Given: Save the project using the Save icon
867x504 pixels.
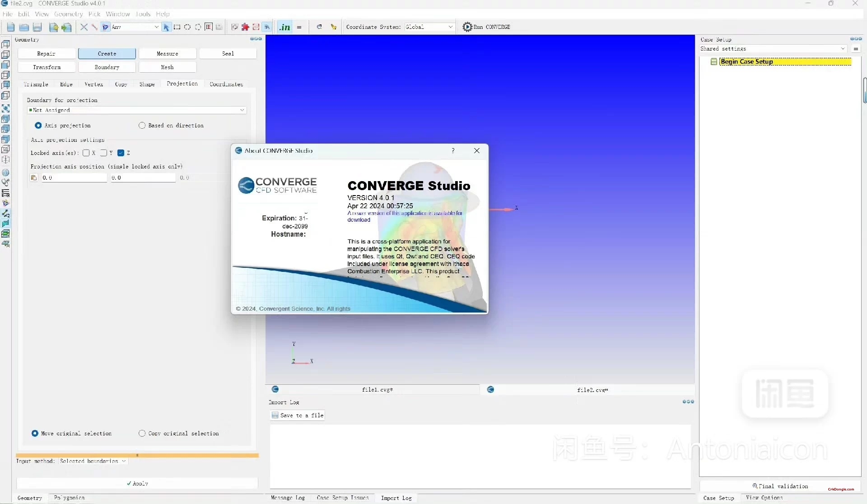Looking at the screenshot, I should (x=37, y=27).
